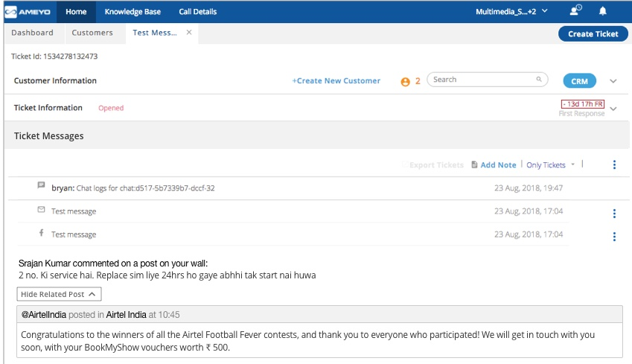Click the Customer Information heading

point(55,80)
